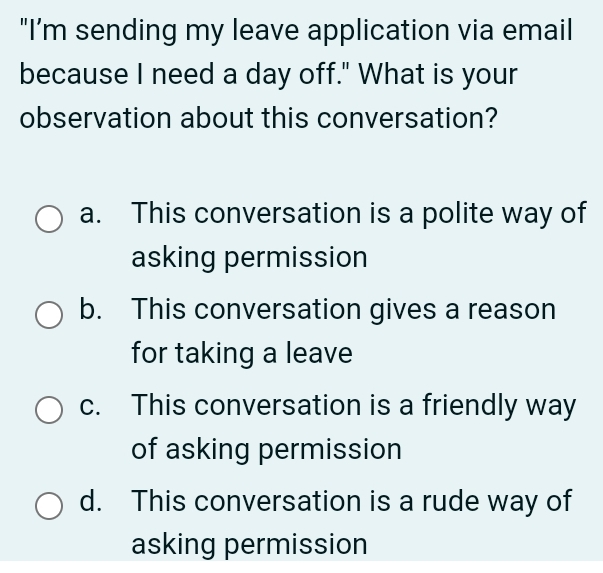Screen dimensions: 603x573
Task: Click the question's first line about leave application
Action: coord(296,30)
